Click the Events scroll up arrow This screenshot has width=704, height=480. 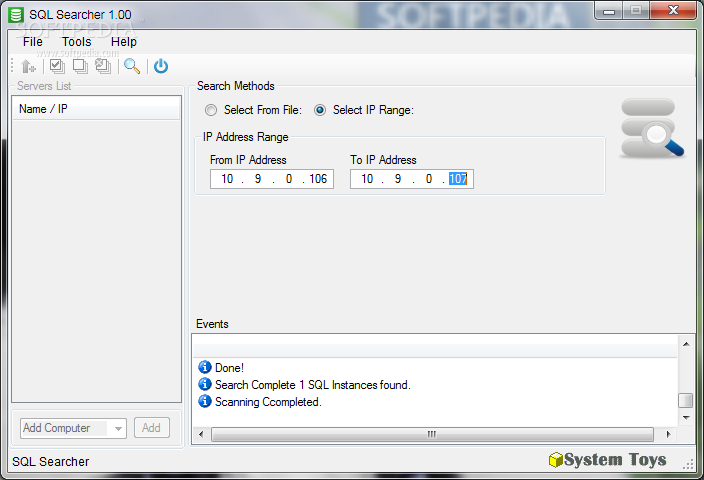686,344
